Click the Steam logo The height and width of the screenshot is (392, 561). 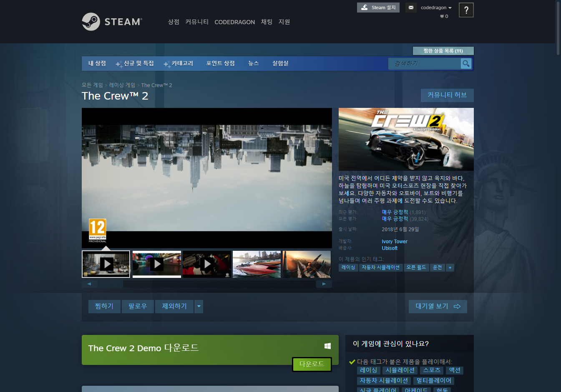pyautogui.click(x=112, y=22)
